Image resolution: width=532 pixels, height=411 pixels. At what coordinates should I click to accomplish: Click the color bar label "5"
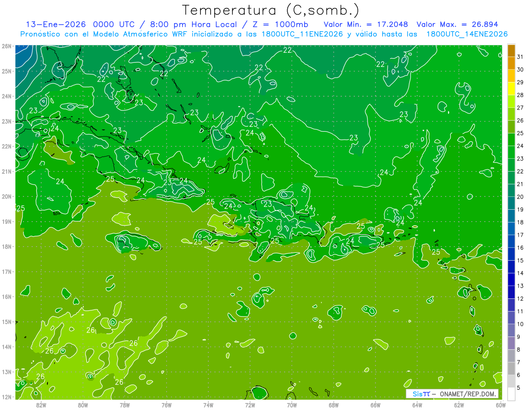coord(519,388)
